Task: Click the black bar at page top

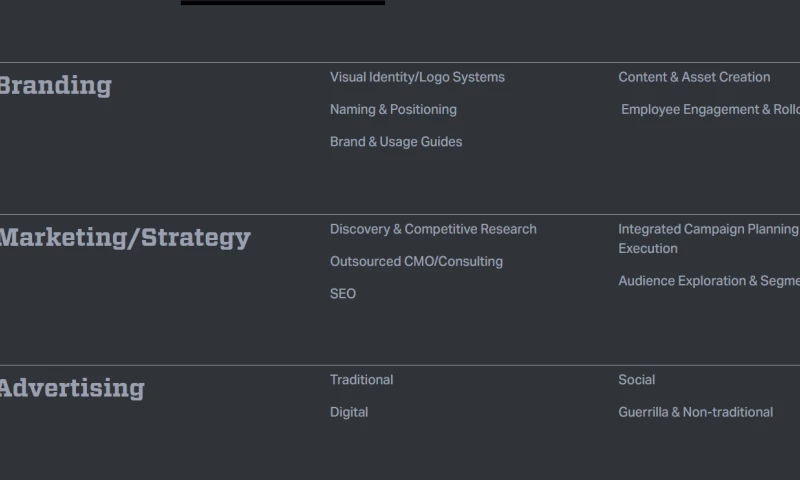Action: pyautogui.click(x=282, y=2)
